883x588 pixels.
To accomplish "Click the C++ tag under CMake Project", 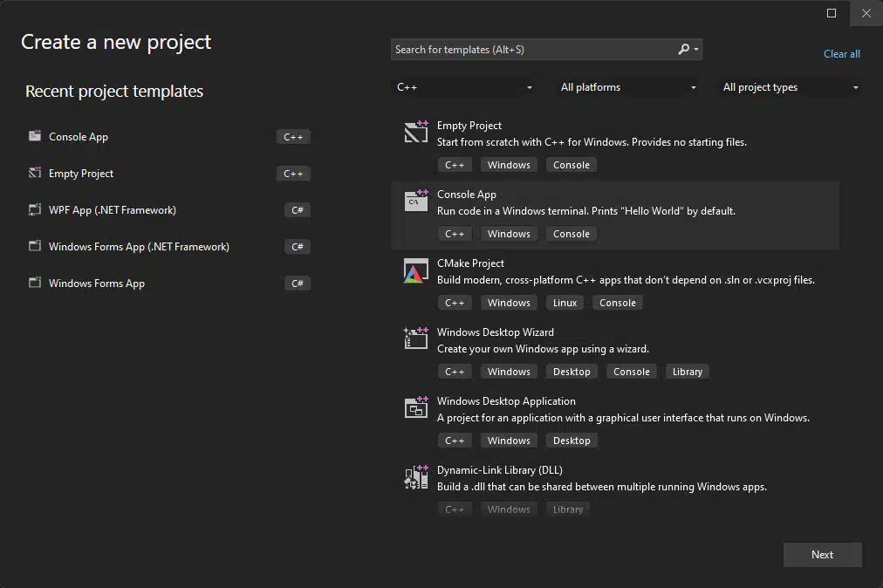I will [455, 303].
